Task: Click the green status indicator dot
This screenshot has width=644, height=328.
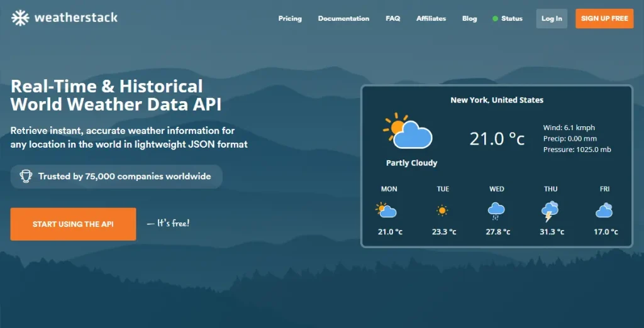Action: click(495, 18)
